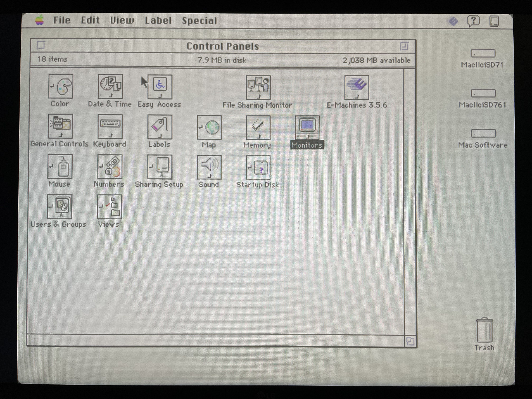This screenshot has height=399, width=532.
Task: Open the Apple menu
Action: pos(39,20)
